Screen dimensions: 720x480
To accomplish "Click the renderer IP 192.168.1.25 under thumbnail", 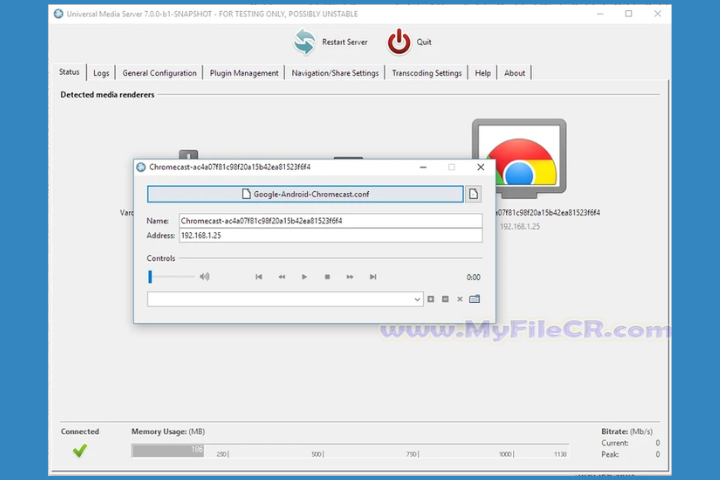I will [x=520, y=226].
